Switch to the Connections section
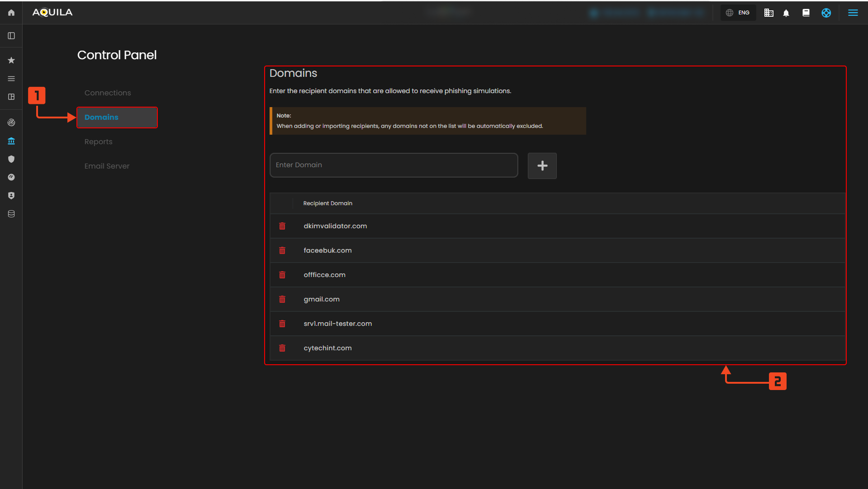Screen dimensions: 868x489 click(x=108, y=93)
